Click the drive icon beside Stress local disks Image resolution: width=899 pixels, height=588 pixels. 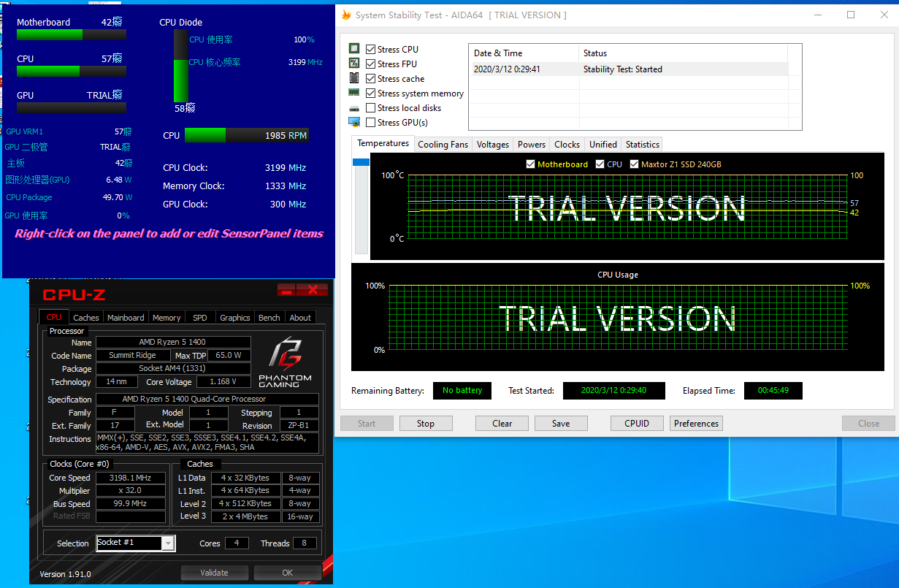click(354, 108)
